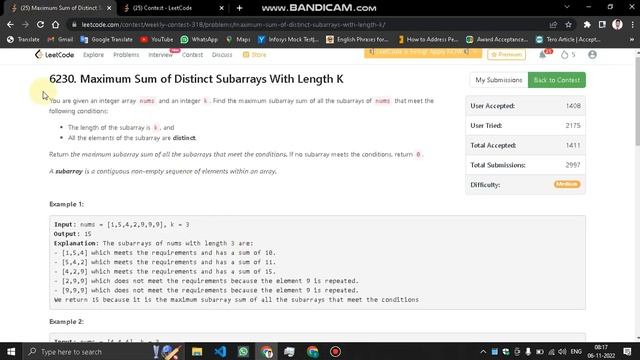This screenshot has height=360, width=640.
Task: Click the orange hiring announcement banner
Action: pyautogui.click(x=423, y=53)
